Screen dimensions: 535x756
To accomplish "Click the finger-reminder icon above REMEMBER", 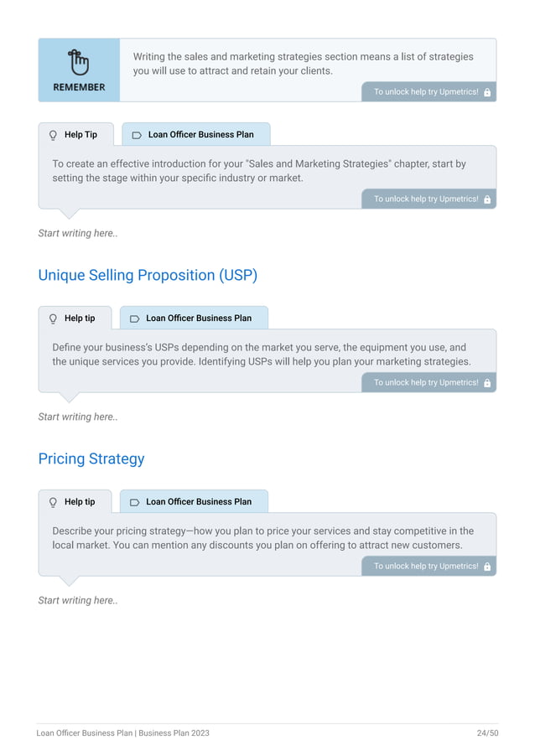I will pyautogui.click(x=79, y=62).
